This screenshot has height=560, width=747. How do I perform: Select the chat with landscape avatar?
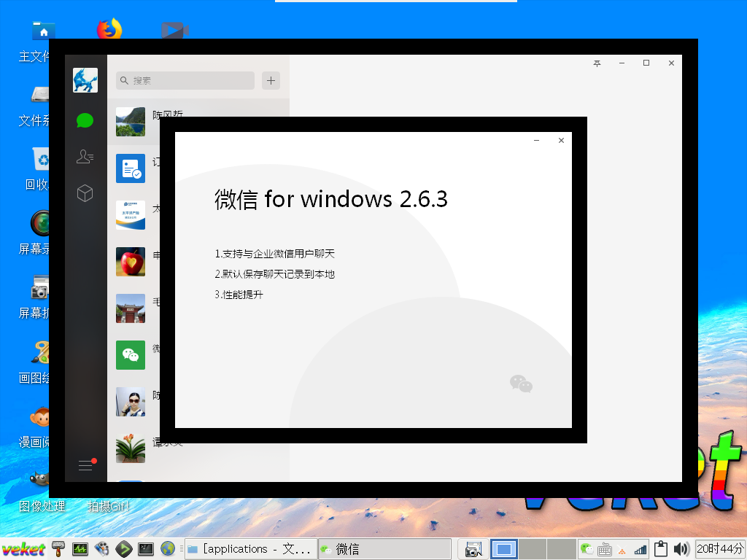[131, 122]
